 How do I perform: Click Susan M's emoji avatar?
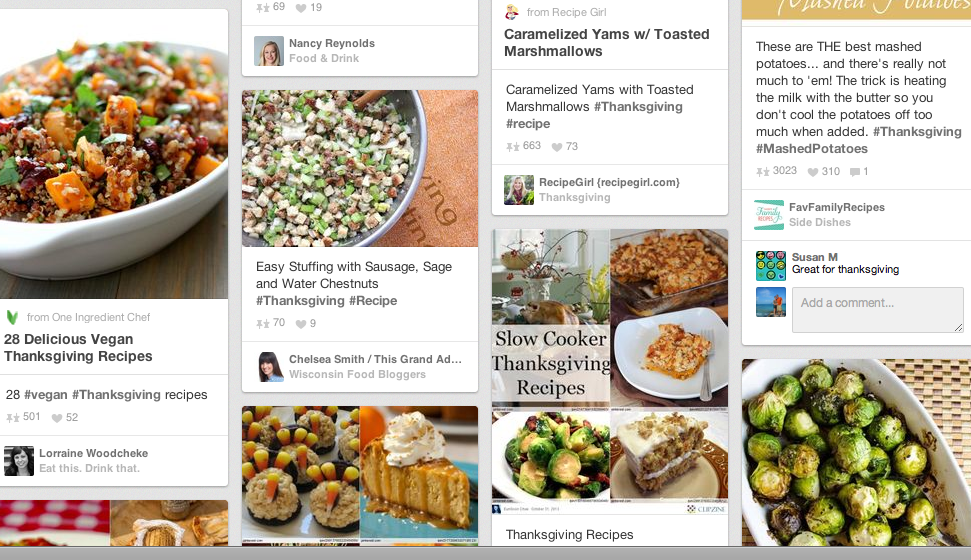click(770, 265)
